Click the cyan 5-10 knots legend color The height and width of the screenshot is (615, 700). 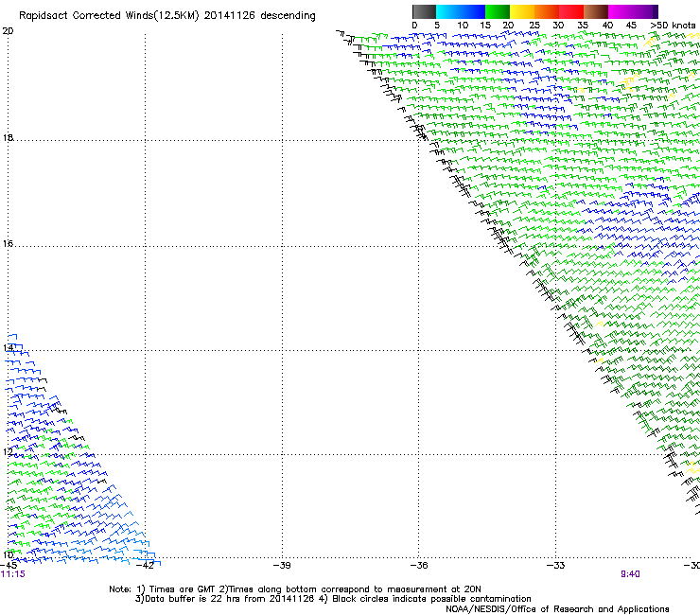pyautogui.click(x=448, y=11)
